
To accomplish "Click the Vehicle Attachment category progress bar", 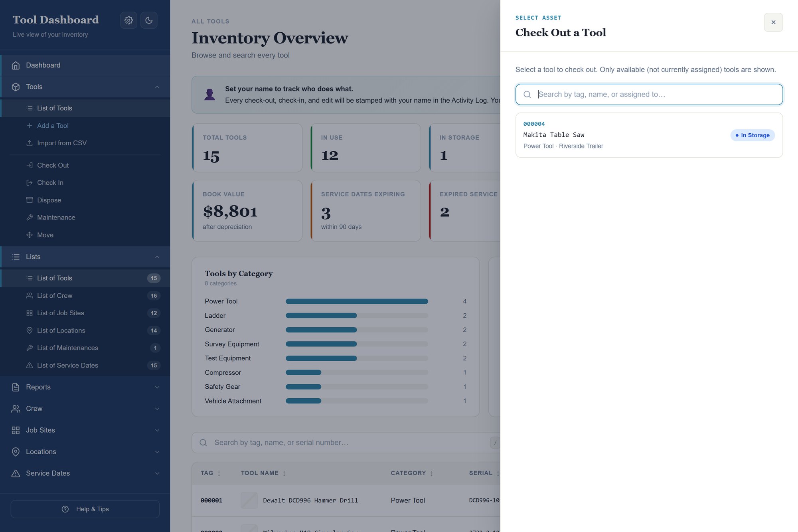I will point(357,401).
